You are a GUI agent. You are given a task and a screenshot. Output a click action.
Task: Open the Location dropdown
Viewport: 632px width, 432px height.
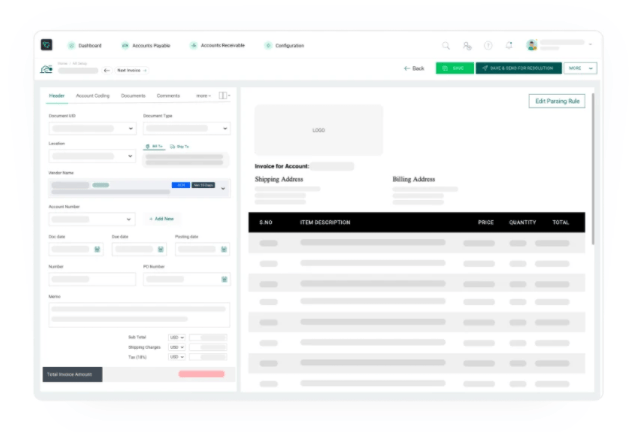(130, 157)
